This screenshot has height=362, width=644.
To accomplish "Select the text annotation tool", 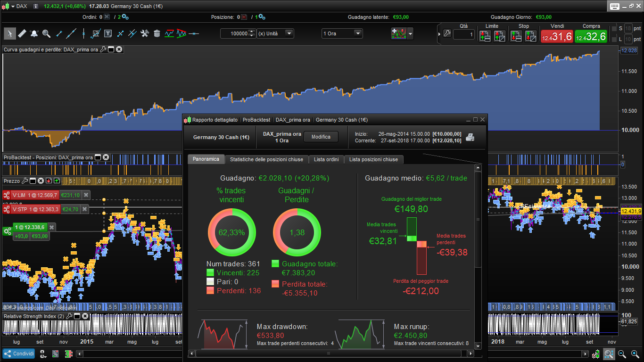I will click(x=108, y=33).
